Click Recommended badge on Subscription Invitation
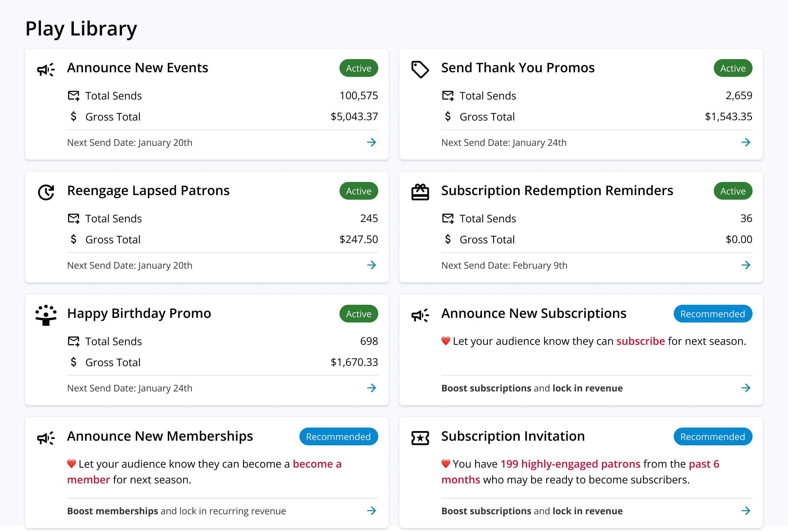Screen dimensions: 788x532 tap(713, 436)
